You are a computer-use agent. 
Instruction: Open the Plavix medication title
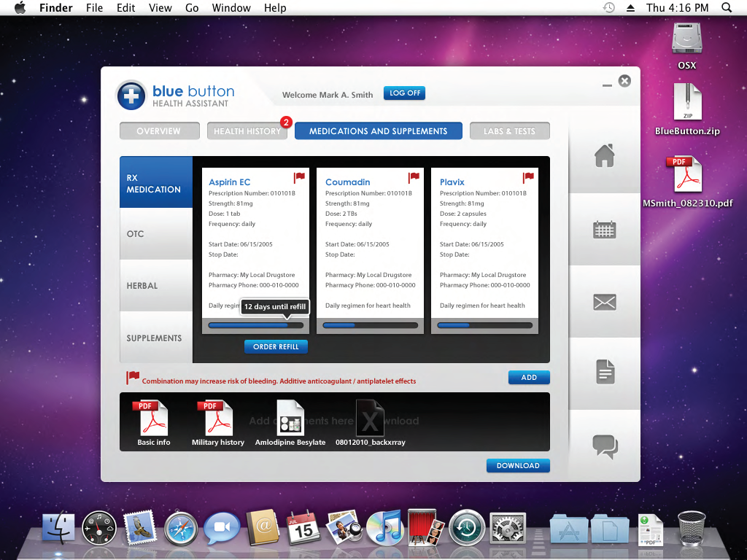click(x=452, y=182)
